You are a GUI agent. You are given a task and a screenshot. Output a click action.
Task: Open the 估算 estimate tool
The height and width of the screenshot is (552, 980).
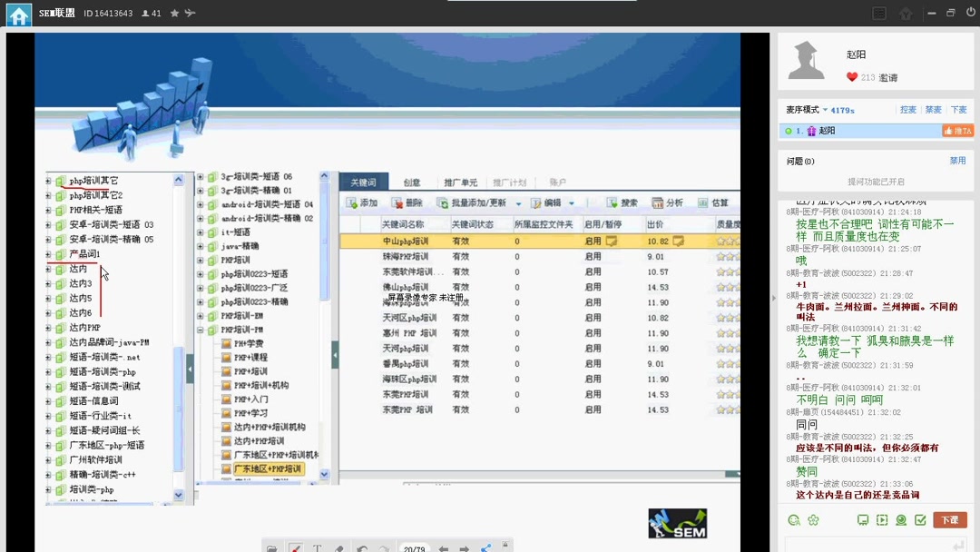click(x=716, y=202)
